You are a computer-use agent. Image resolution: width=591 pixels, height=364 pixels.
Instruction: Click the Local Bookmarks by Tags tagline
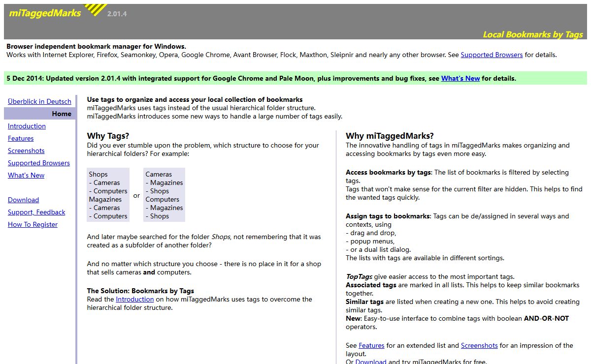tap(532, 34)
